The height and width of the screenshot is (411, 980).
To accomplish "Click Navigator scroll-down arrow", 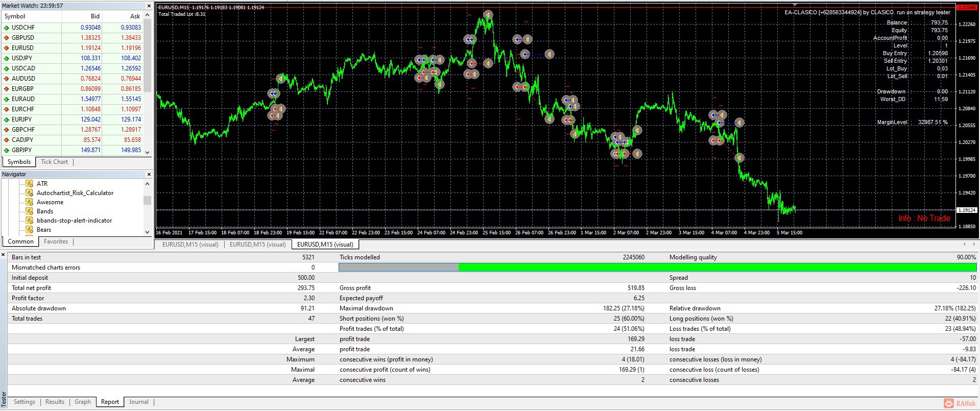I will [x=148, y=232].
